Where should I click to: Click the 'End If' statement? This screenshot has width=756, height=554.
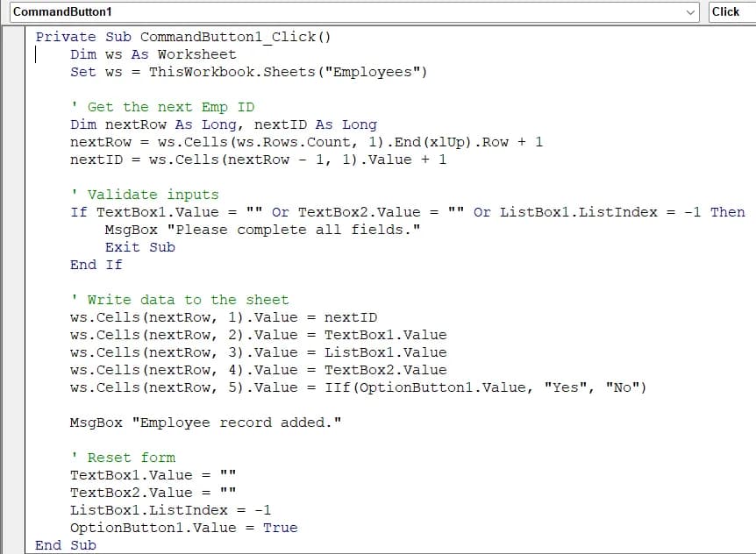[96, 265]
